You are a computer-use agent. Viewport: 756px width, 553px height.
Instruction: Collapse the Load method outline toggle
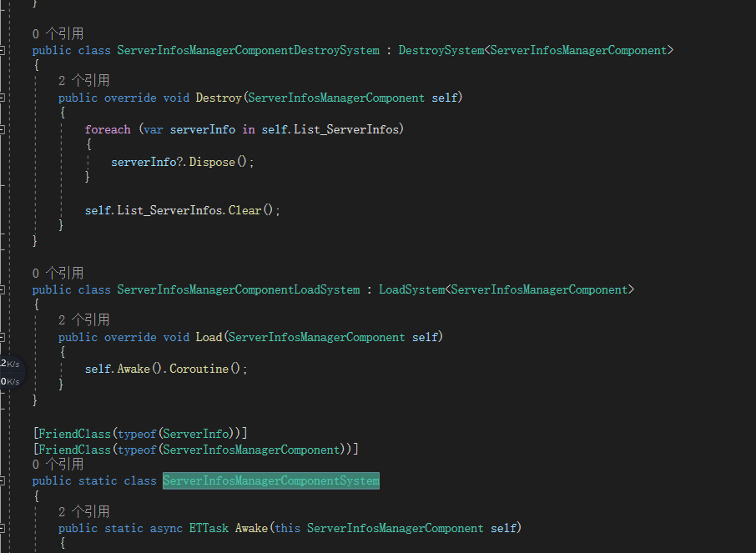pyautogui.click(x=2, y=337)
